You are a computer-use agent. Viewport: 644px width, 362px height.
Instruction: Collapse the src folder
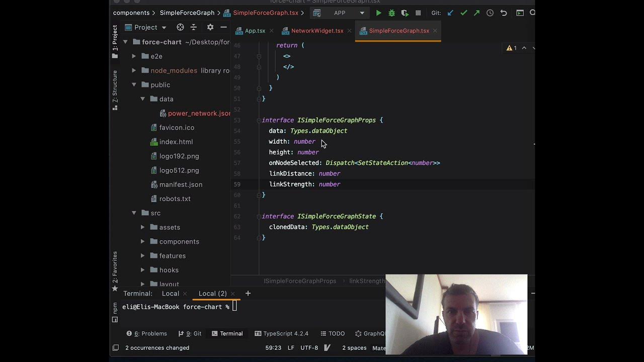tap(134, 213)
